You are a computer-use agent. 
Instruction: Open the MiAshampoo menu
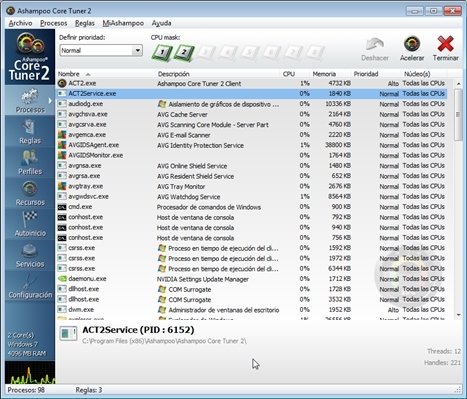[x=123, y=23]
